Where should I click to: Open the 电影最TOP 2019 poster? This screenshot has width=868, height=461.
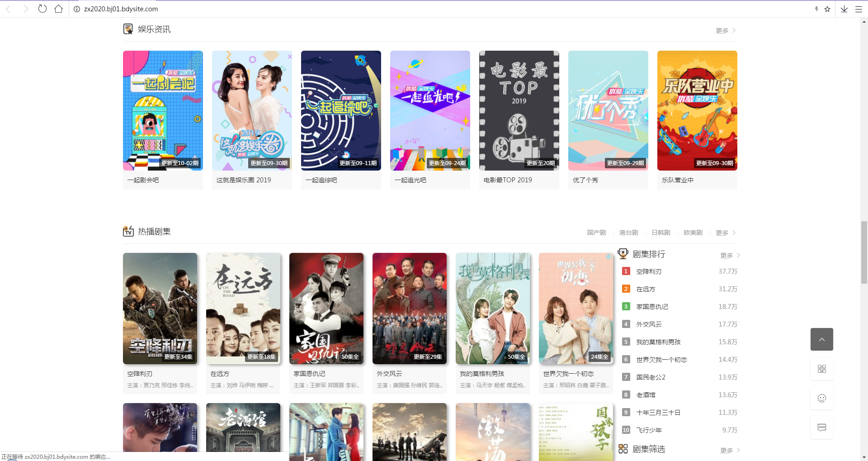click(x=519, y=110)
